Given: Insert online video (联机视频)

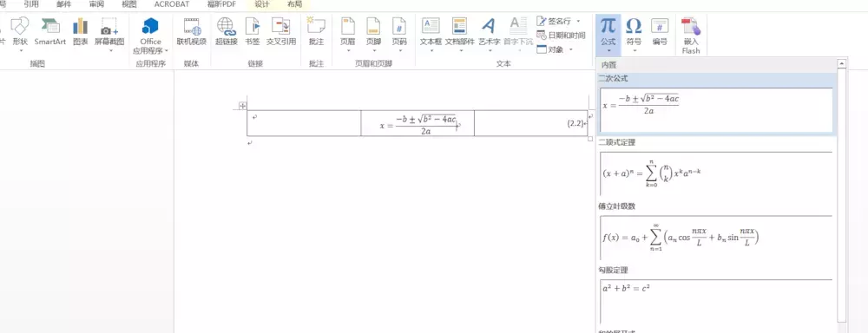Looking at the screenshot, I should pyautogui.click(x=192, y=31).
